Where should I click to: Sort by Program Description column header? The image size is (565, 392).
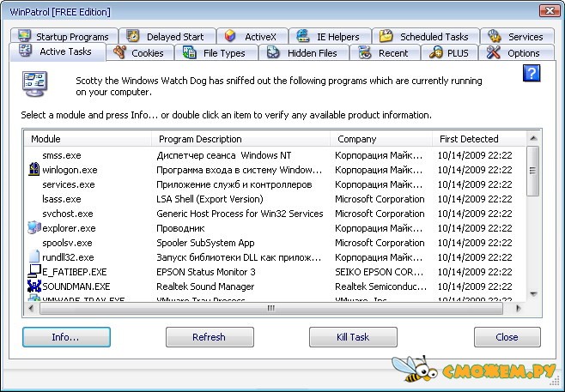(x=240, y=139)
